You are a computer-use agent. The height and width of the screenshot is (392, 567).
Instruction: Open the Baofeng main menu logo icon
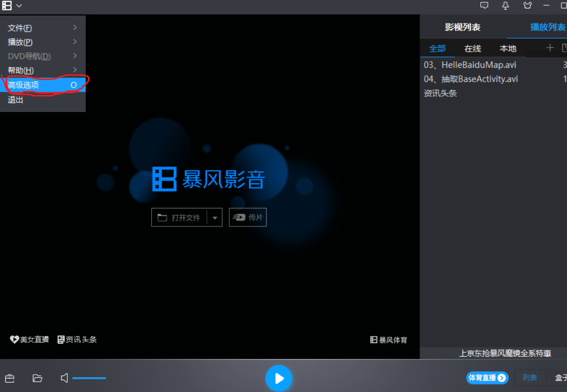pyautogui.click(x=7, y=6)
